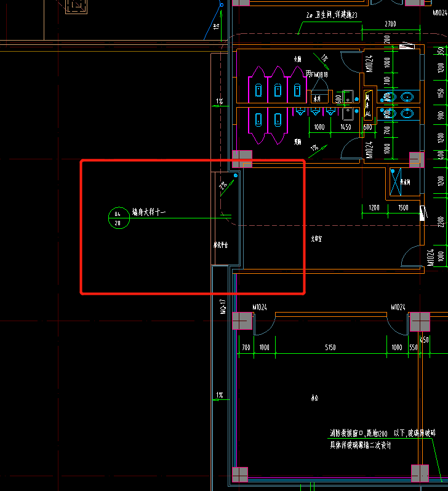Select the 04/28 detail callout circle
This screenshot has width=448, height=491.
(x=119, y=218)
